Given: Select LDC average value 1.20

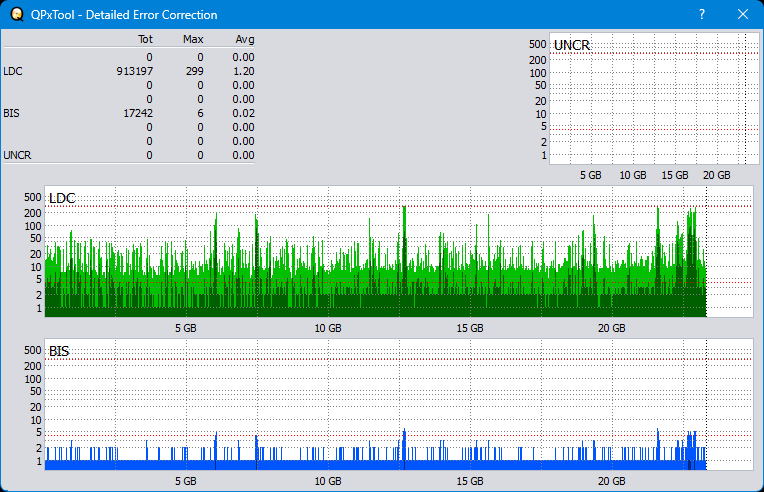Looking at the screenshot, I should point(243,71).
